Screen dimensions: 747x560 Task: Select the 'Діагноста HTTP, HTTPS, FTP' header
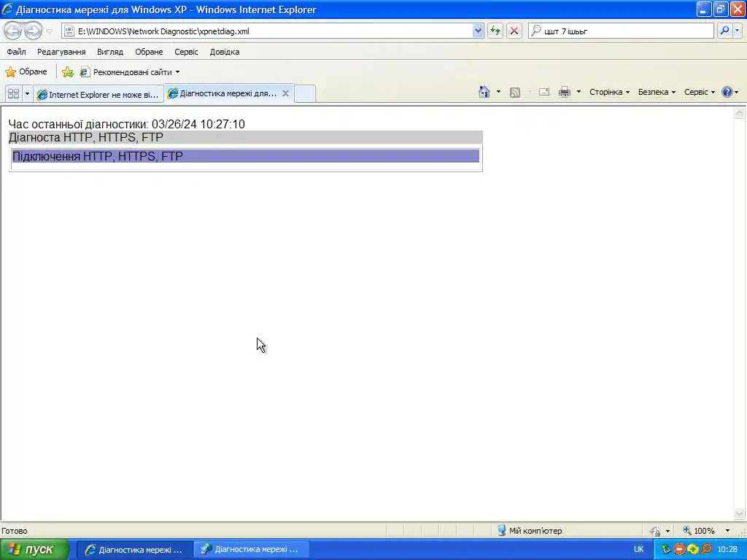245,138
